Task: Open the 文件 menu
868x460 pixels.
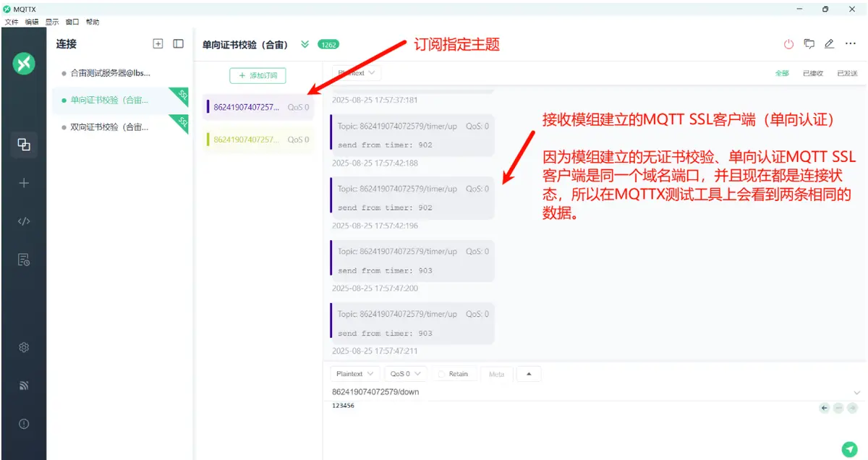Action: (x=11, y=22)
